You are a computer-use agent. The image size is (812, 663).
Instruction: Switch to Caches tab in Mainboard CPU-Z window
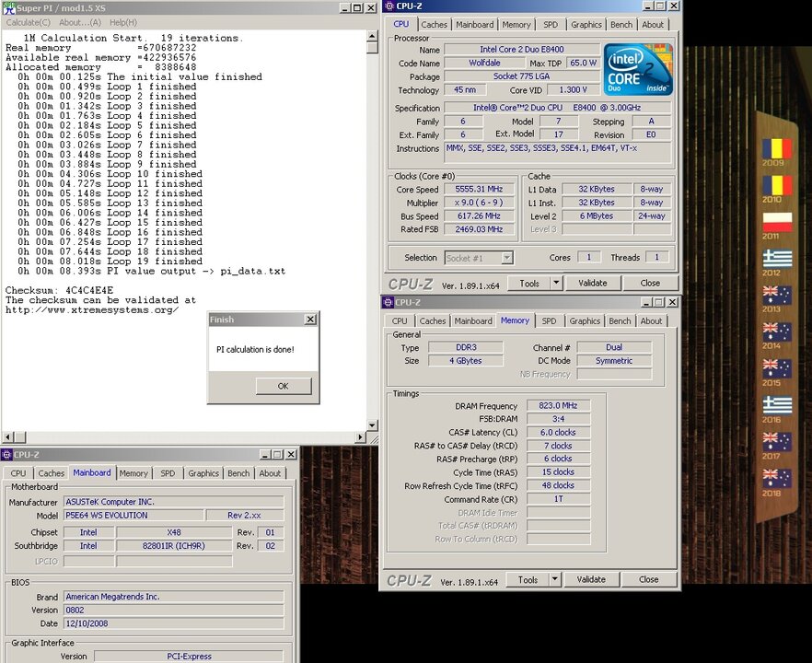point(52,473)
